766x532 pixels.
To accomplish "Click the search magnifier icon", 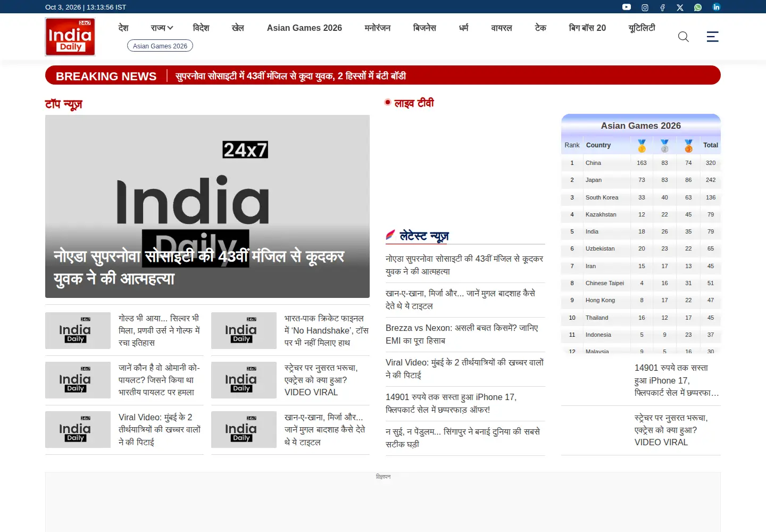I will coord(684,37).
